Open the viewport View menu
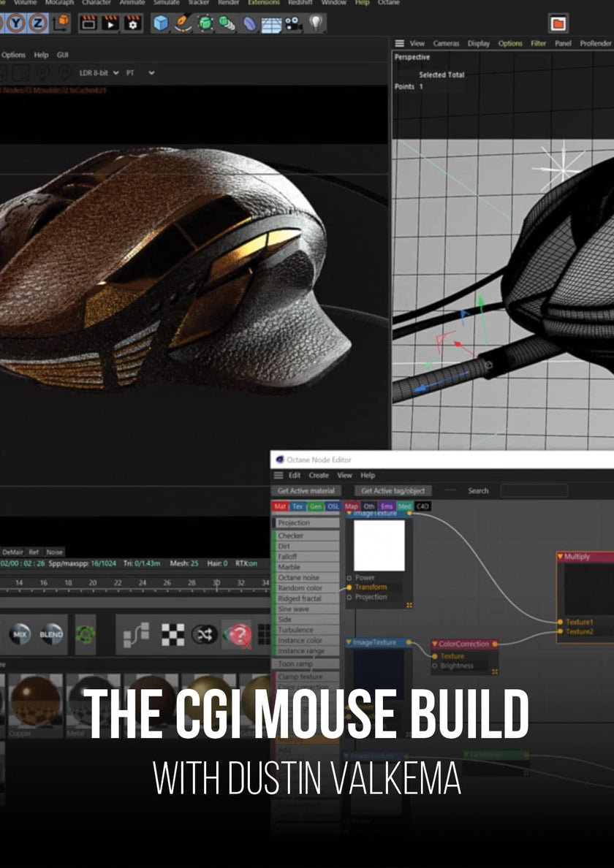 tap(417, 43)
